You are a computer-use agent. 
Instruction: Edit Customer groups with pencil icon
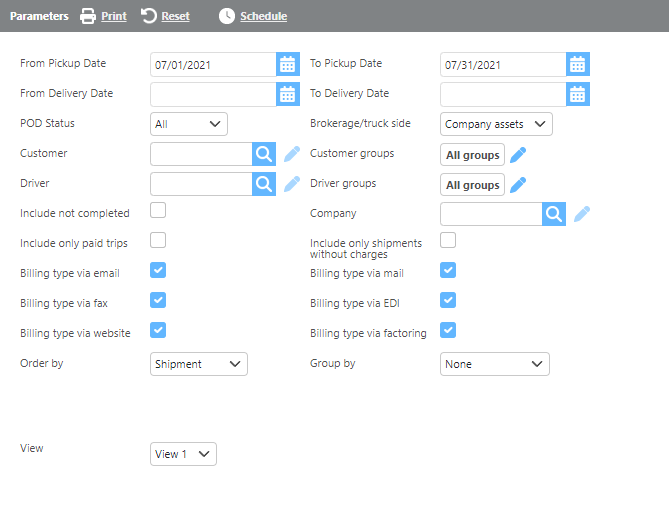[518, 154]
